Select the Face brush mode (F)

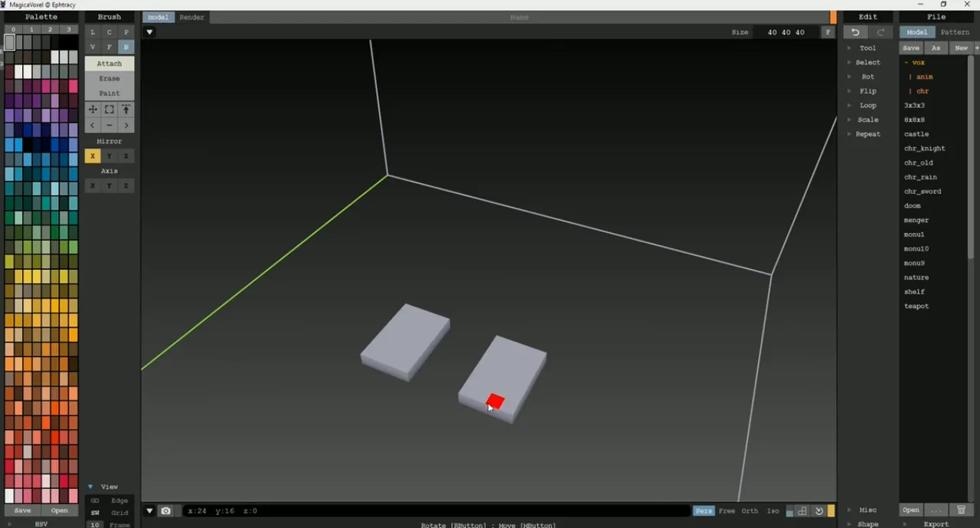click(x=109, y=48)
